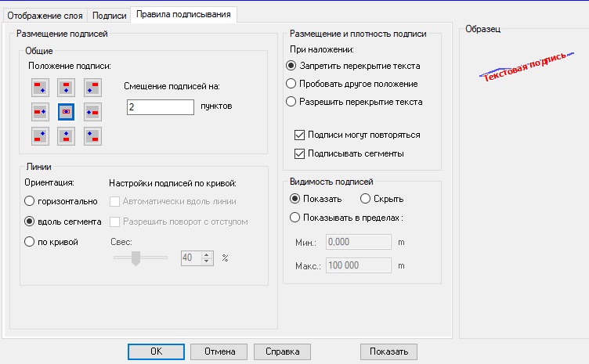
Task: Select the middle-left label position icon
Action: 41,112
